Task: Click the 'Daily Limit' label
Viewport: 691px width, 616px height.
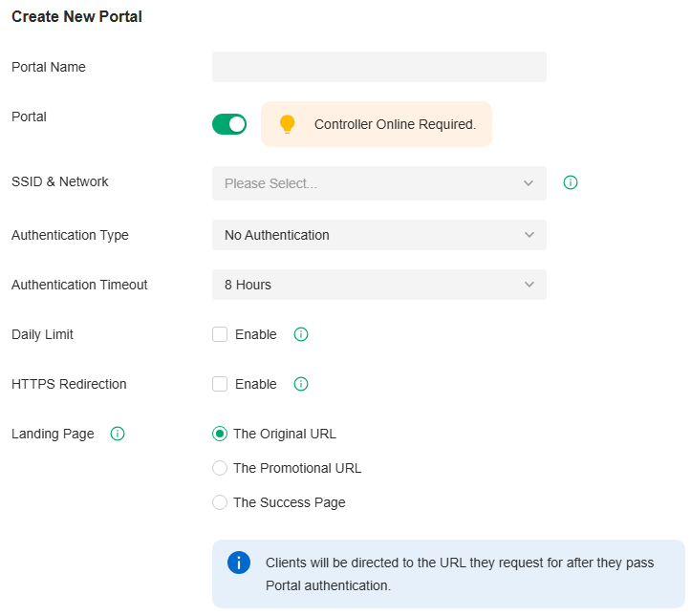Action: [x=42, y=334]
